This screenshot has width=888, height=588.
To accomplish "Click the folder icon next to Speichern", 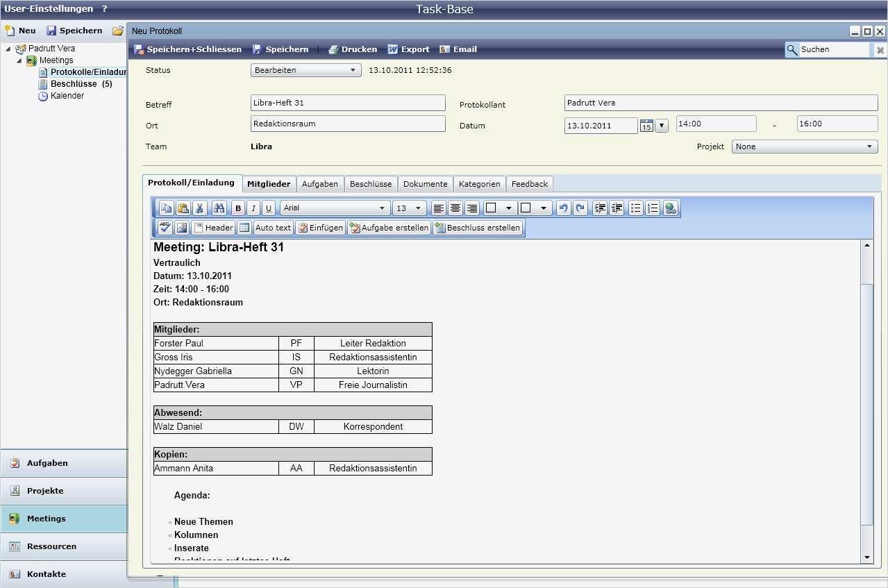I will point(118,31).
